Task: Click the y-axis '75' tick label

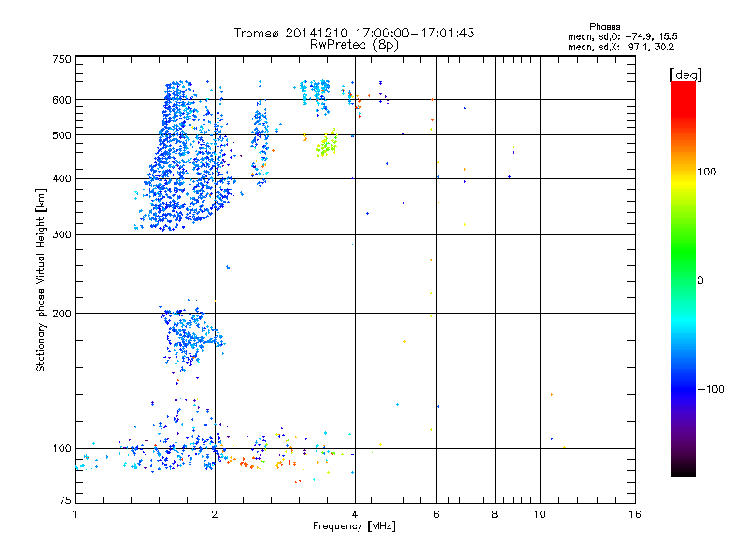Action: [65, 500]
